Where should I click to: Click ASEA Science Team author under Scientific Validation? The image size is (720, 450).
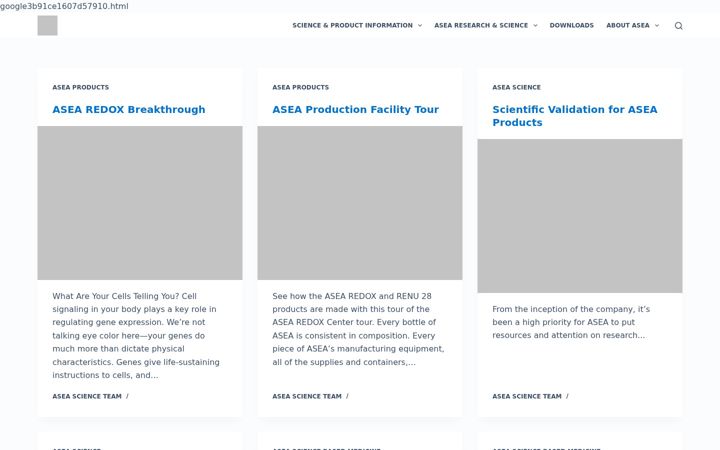[527, 396]
